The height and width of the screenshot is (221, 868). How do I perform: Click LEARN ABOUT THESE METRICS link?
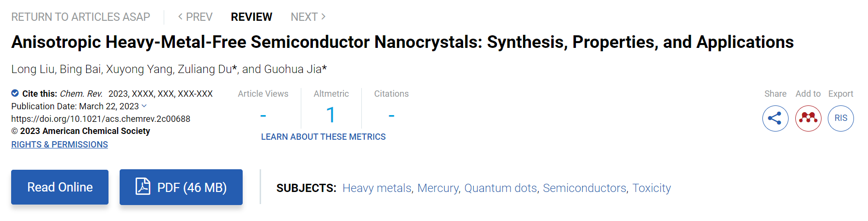coord(323,137)
